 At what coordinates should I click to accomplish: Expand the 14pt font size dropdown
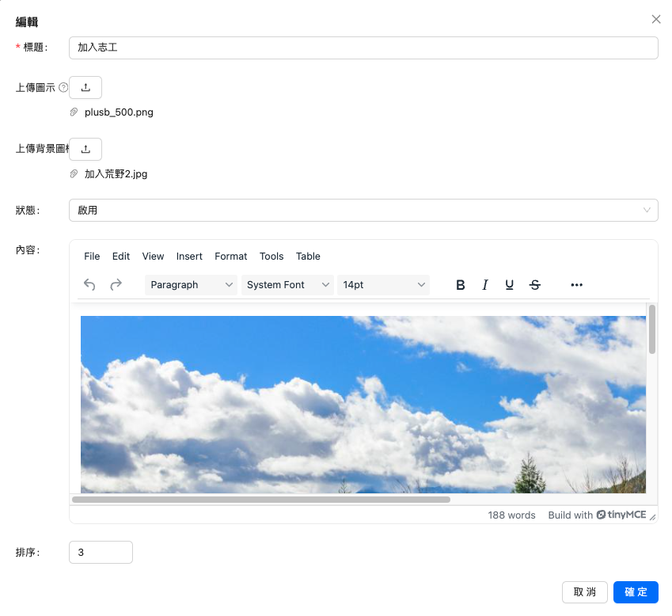coord(384,285)
